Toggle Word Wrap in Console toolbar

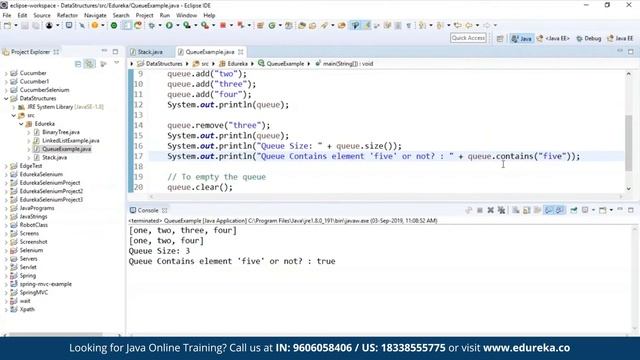click(x=537, y=210)
